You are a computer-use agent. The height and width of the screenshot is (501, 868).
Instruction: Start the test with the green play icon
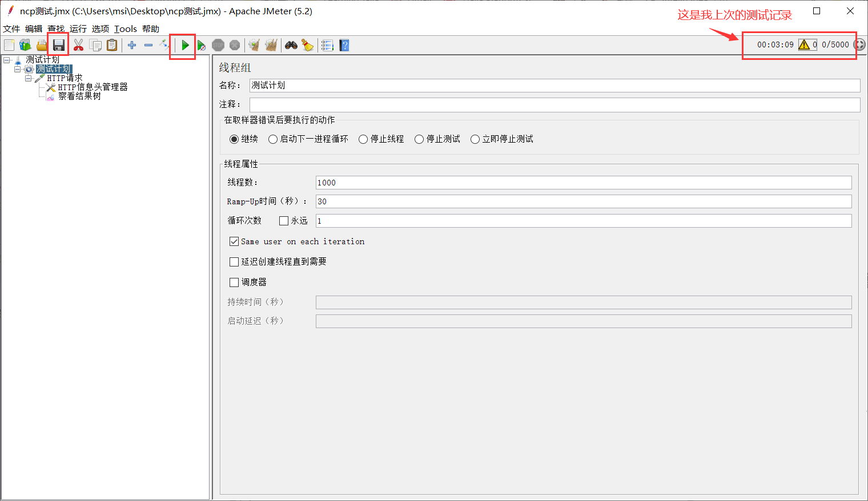tap(185, 45)
